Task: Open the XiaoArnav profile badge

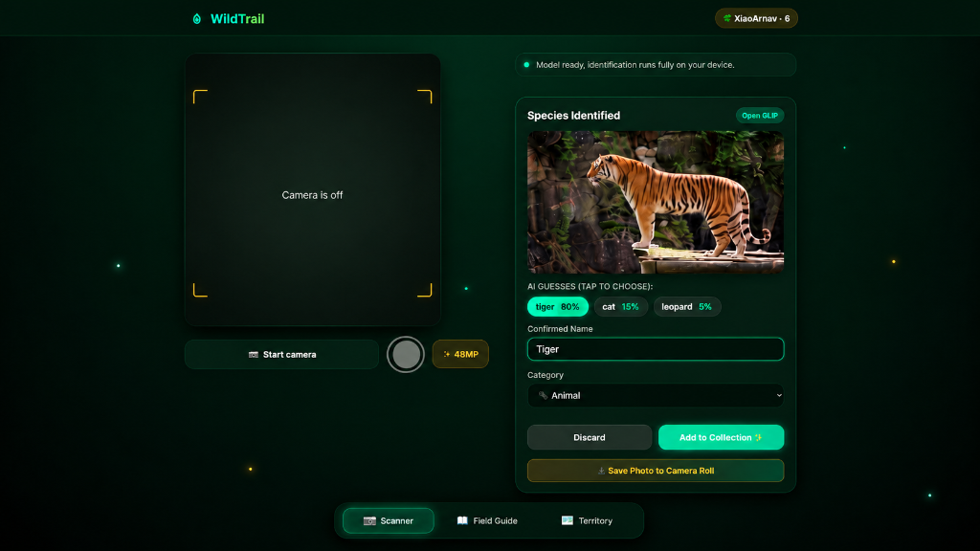Action: pos(756,19)
